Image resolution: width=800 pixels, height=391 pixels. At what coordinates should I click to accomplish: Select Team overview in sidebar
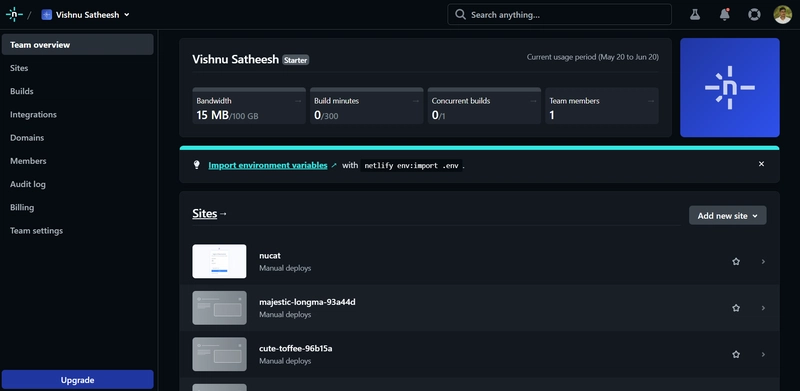(78, 44)
